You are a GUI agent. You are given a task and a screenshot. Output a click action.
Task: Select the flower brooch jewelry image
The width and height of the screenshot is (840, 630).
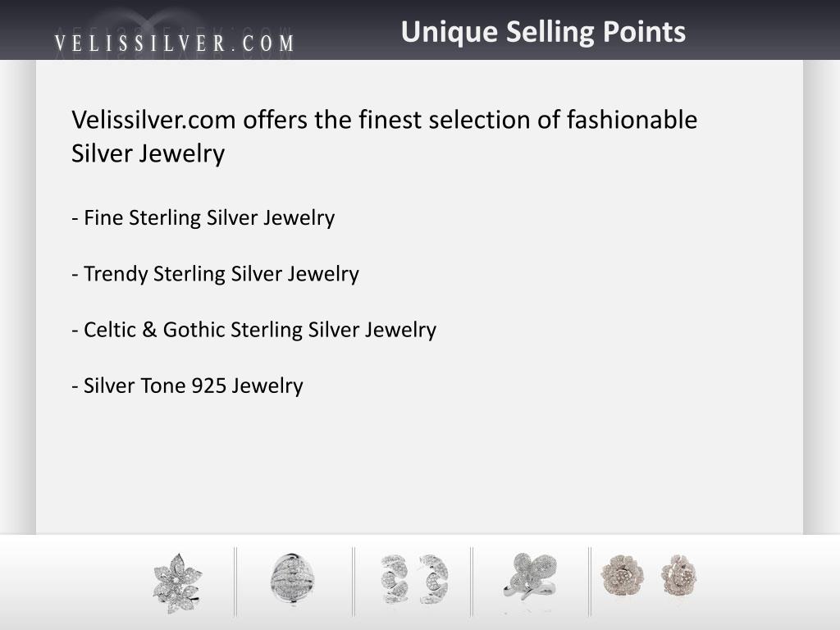pyautogui.click(x=177, y=583)
